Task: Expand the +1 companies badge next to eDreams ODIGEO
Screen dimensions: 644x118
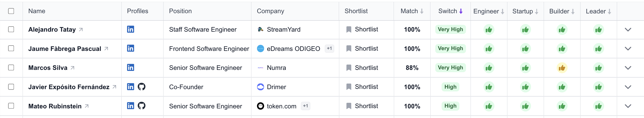Action: [329, 49]
